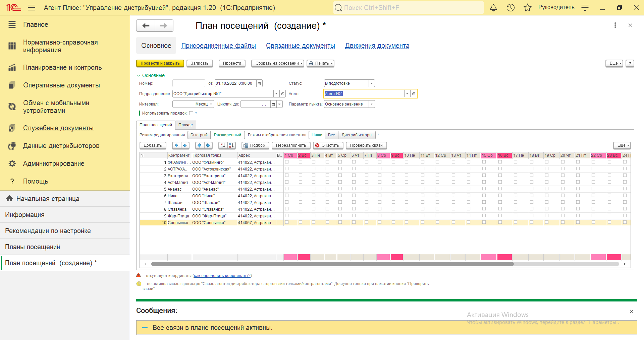The image size is (644, 340).
Task: Open the Агент dropdown arrow
Action: point(407,94)
